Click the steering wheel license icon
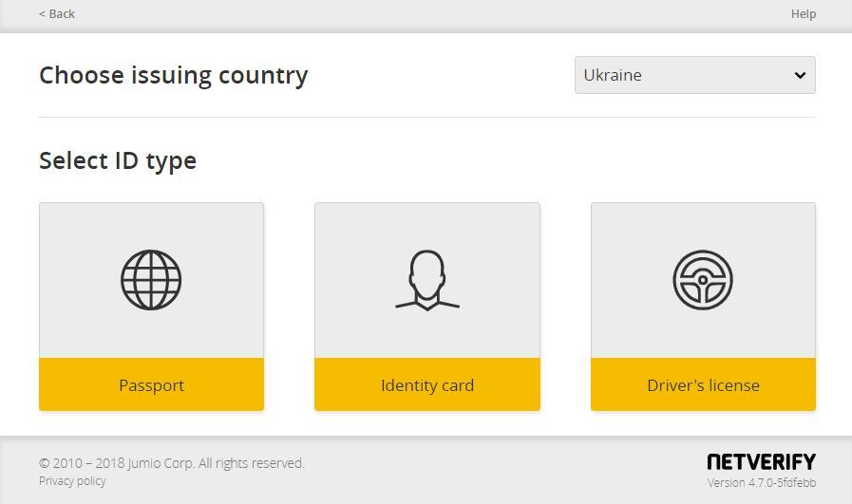 (703, 280)
